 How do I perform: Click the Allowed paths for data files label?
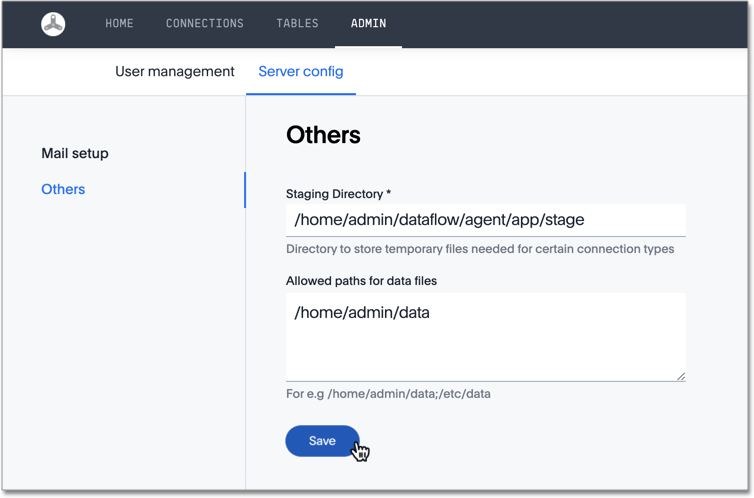point(361,281)
